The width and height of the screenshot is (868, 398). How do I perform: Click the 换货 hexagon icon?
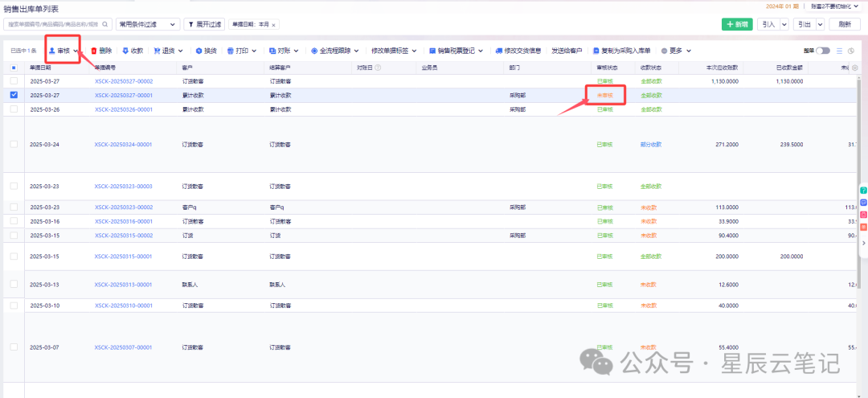199,51
